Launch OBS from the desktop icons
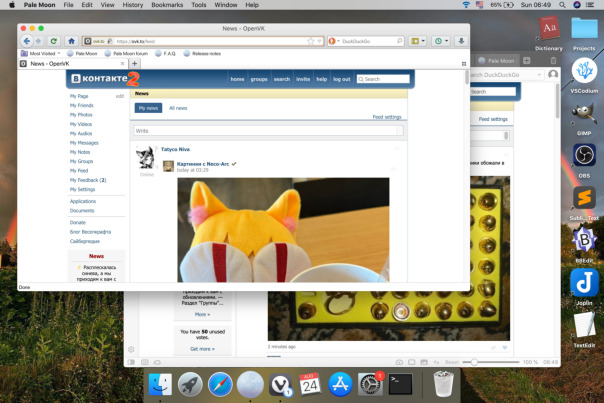This screenshot has height=403, width=604. pyautogui.click(x=584, y=155)
